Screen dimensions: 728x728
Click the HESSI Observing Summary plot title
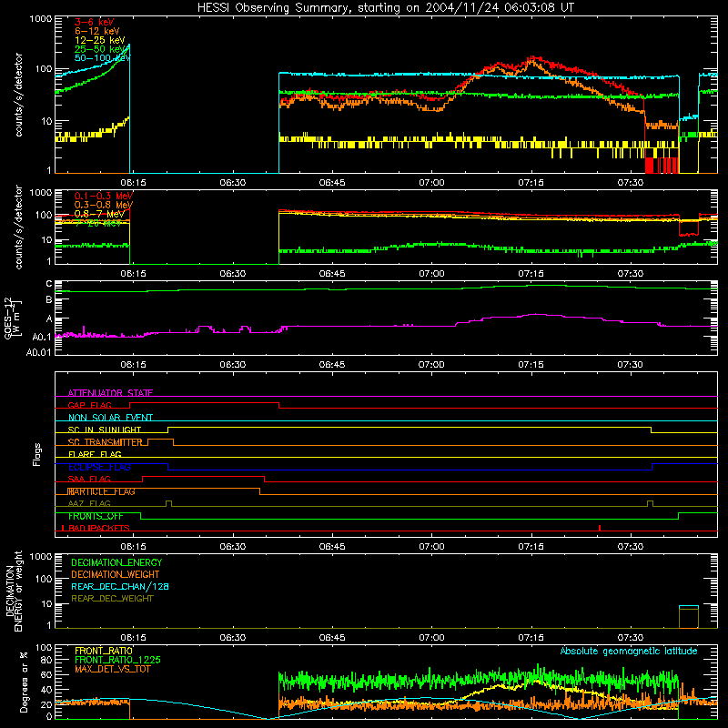tap(385, 8)
